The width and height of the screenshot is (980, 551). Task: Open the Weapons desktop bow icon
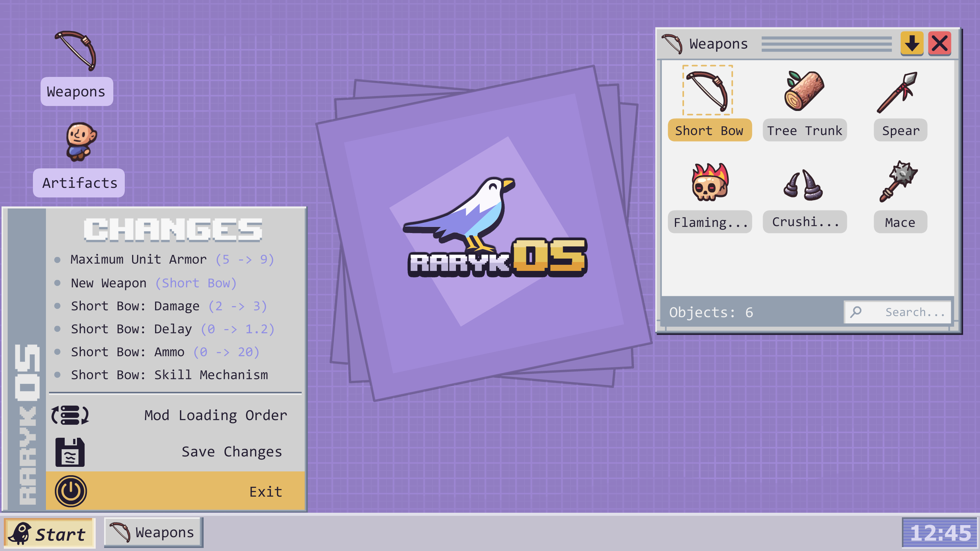click(x=76, y=51)
